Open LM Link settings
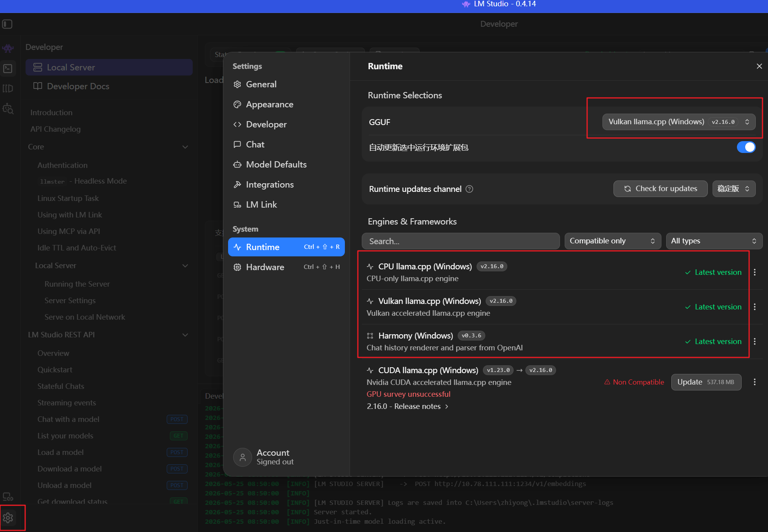 pyautogui.click(x=286, y=204)
